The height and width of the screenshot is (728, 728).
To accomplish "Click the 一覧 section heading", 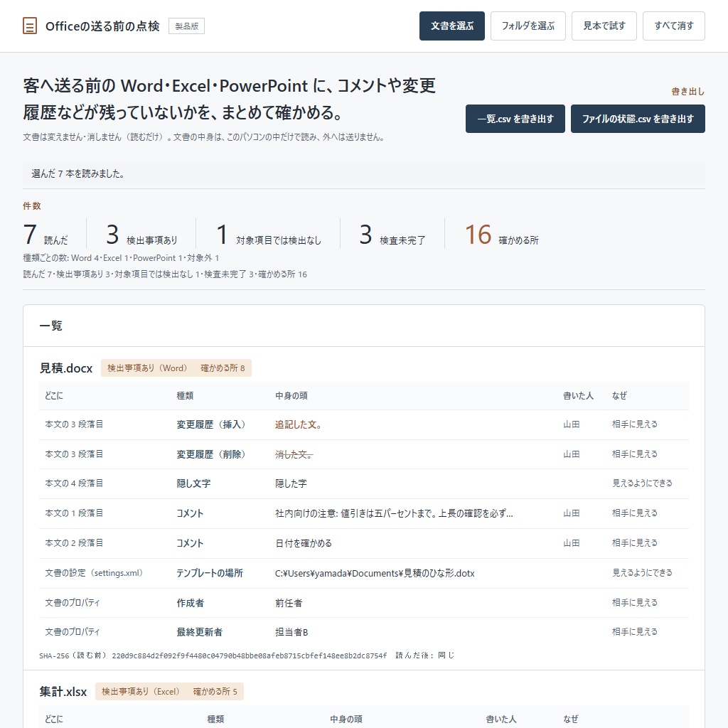I will (x=50, y=326).
